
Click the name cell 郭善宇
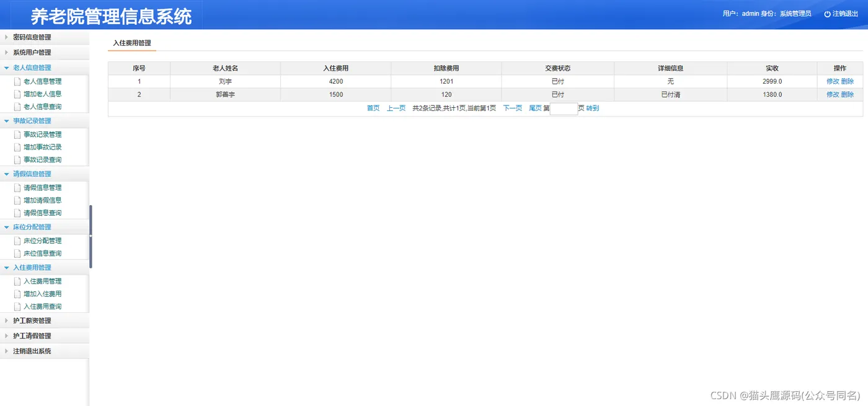click(226, 95)
